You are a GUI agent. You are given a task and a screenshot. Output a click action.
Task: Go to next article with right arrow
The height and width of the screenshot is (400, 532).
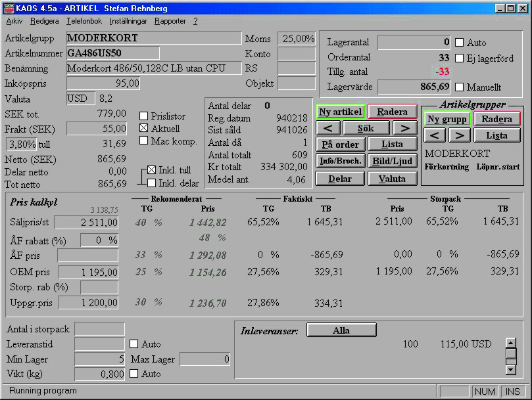tap(405, 128)
